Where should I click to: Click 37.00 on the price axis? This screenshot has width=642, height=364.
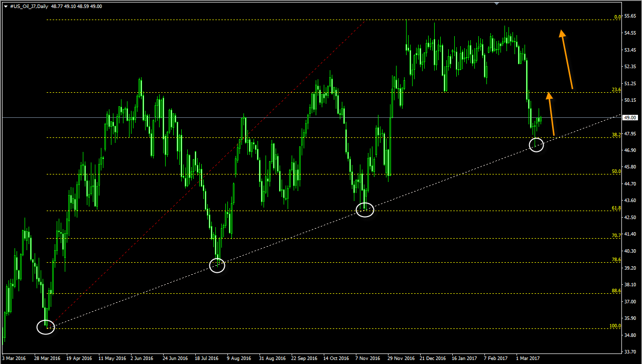click(x=630, y=301)
